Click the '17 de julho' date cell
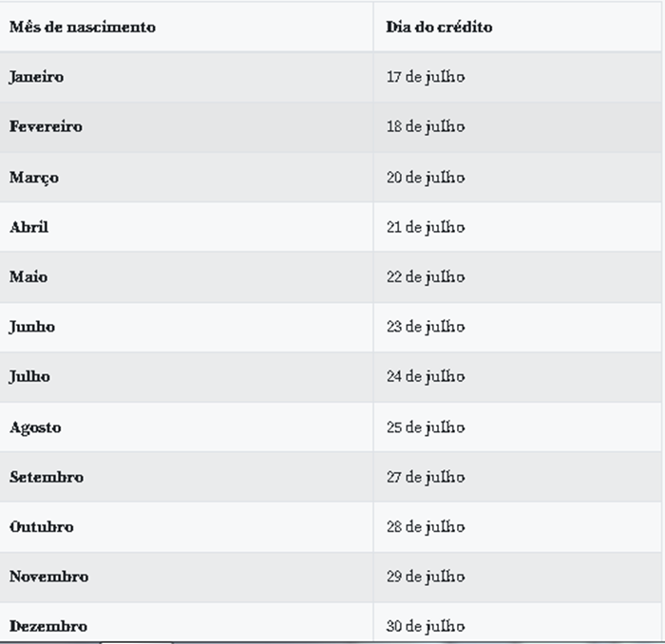This screenshot has height=644, width=665. [426, 77]
